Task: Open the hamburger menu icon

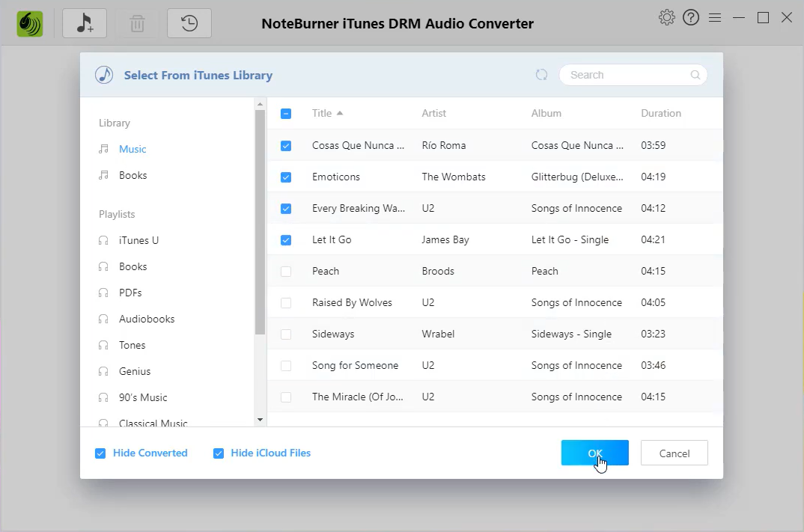Action: pyautogui.click(x=715, y=17)
